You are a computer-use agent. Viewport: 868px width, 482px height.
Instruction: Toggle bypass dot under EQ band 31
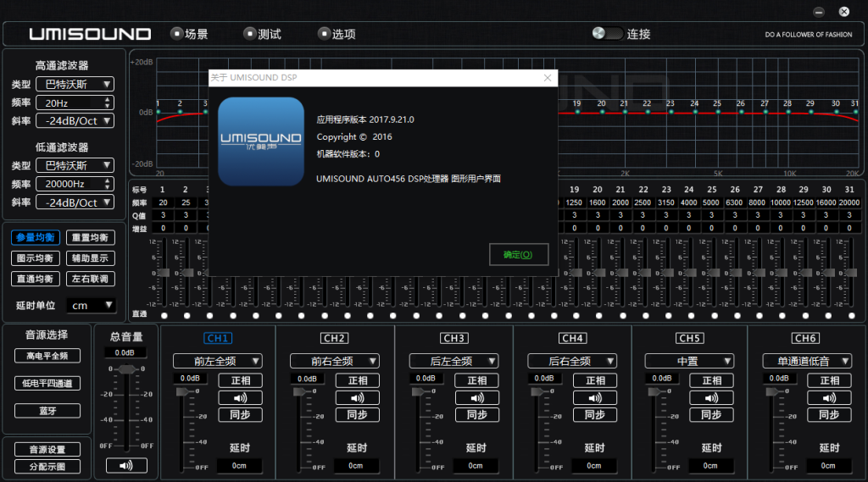point(851,315)
